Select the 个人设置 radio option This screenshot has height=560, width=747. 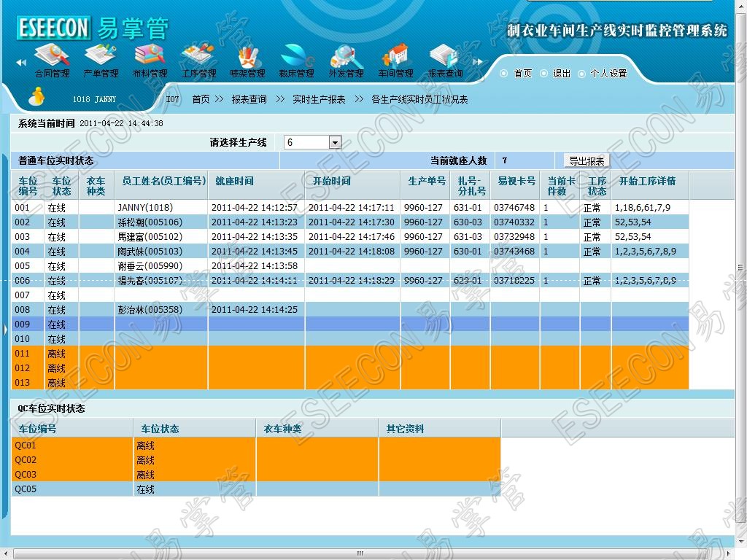click(582, 74)
